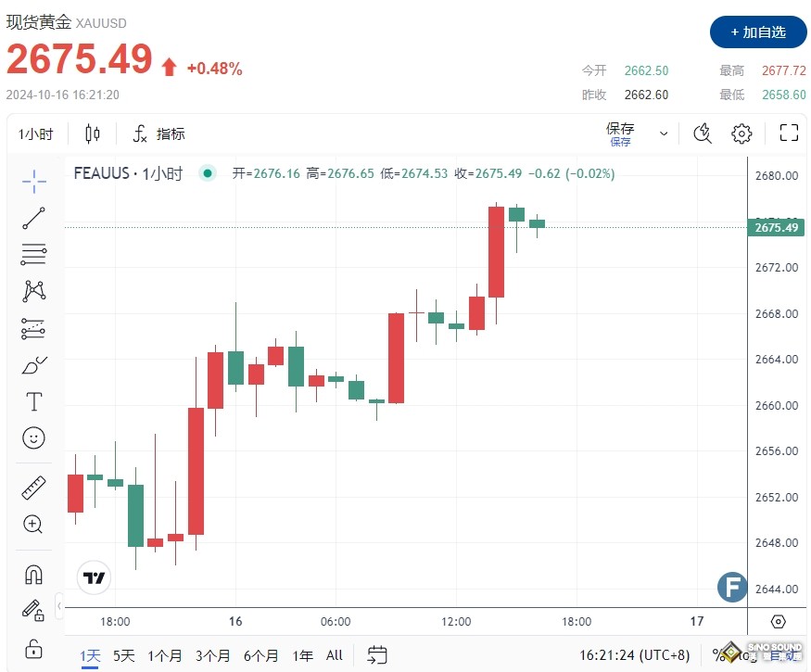
Task: Click the 加自选 watchlist button
Action: point(760,32)
